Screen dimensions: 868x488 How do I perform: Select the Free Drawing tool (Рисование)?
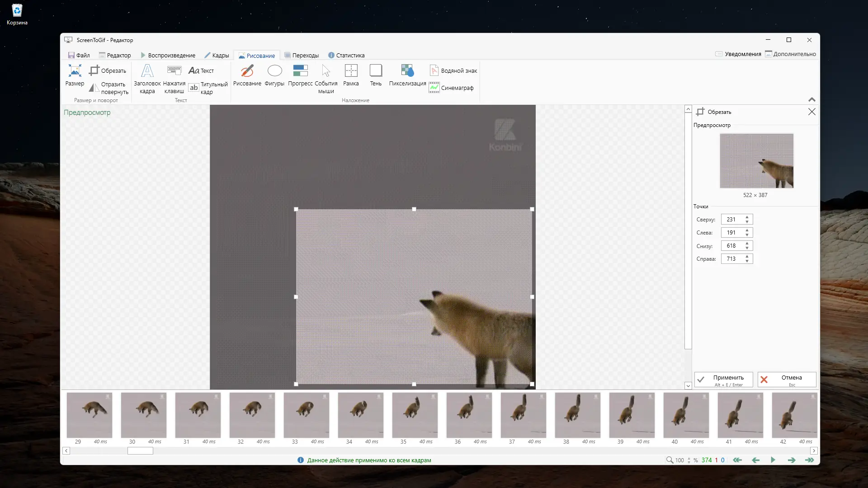[247, 75]
